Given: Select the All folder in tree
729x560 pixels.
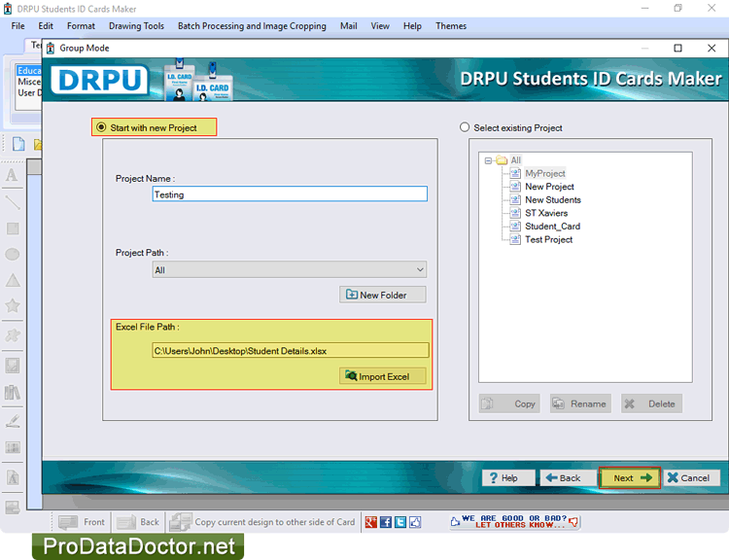Looking at the screenshot, I should [x=515, y=160].
